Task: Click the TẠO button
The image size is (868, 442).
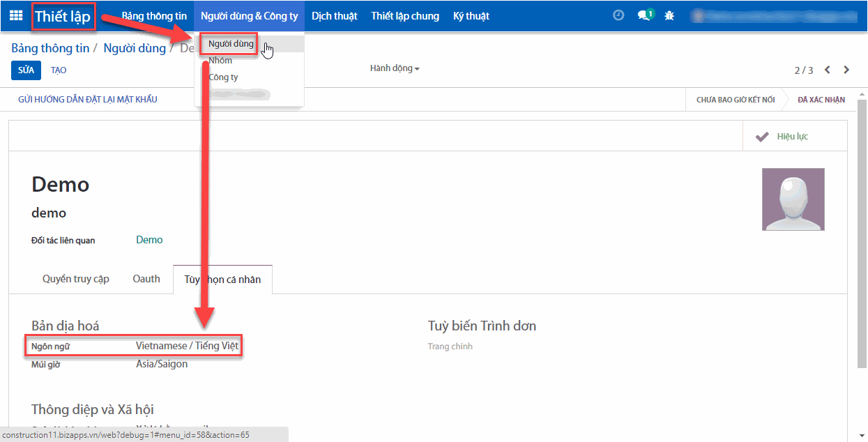Action: click(58, 70)
